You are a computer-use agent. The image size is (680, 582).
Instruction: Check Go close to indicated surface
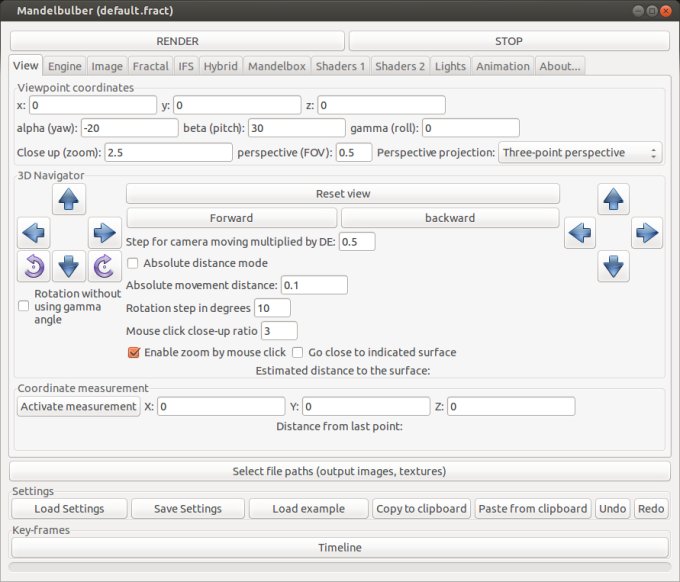298,352
